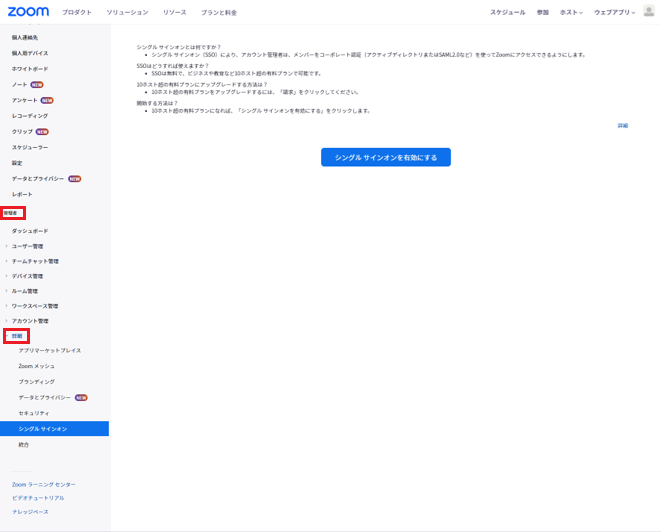
Task: Open プランと料金 in top navigation
Action: 219,12
